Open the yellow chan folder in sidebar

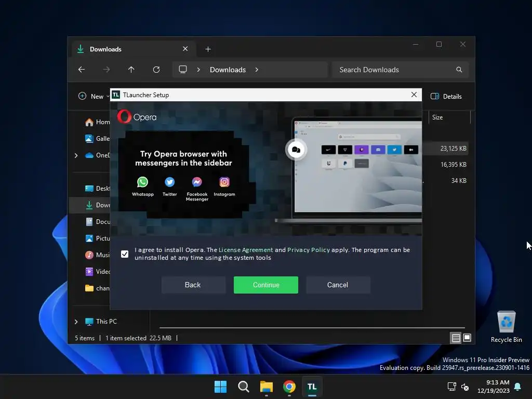(x=97, y=288)
